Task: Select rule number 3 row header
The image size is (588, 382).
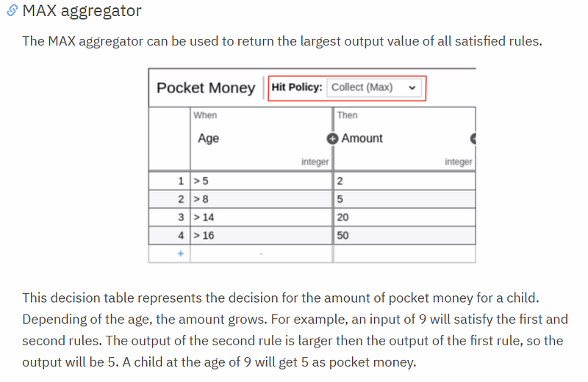Action: 170,217
